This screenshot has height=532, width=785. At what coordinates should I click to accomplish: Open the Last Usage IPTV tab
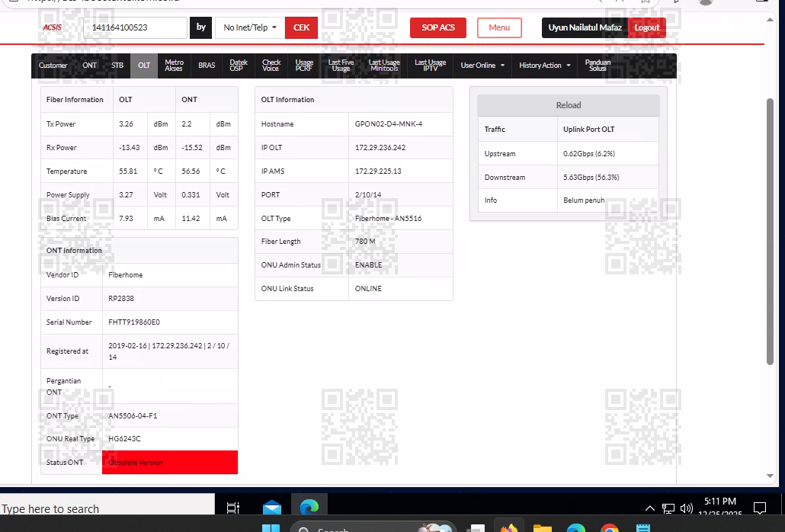[430, 66]
